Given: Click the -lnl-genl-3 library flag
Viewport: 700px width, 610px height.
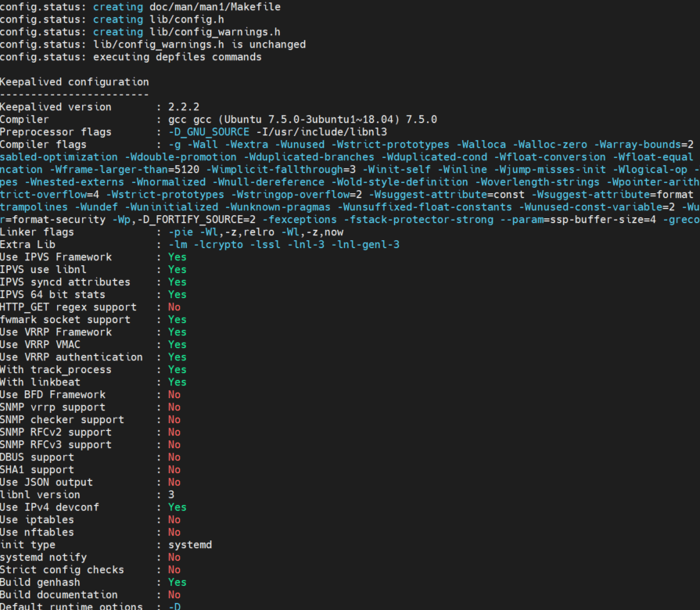Looking at the screenshot, I should (x=365, y=245).
